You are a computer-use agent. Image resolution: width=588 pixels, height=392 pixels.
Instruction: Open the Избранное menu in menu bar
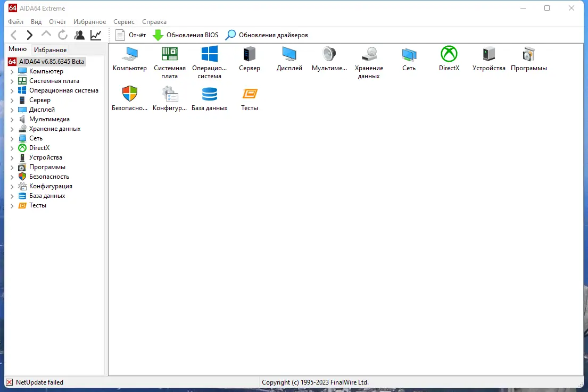(89, 22)
